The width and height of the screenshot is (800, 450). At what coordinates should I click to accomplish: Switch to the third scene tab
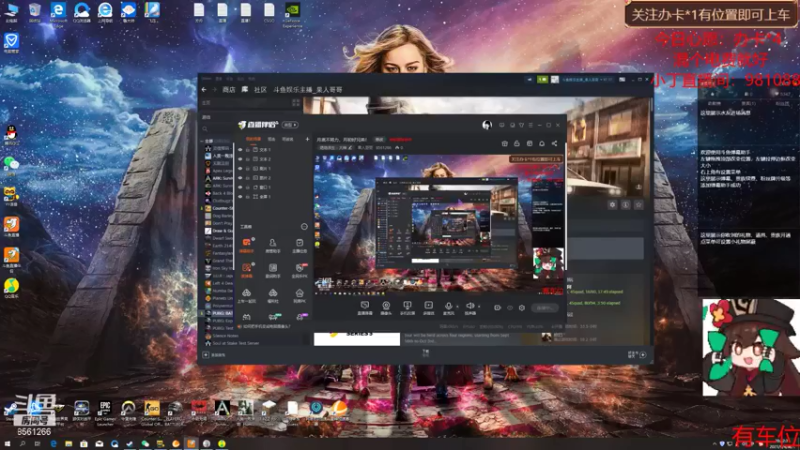(288, 139)
